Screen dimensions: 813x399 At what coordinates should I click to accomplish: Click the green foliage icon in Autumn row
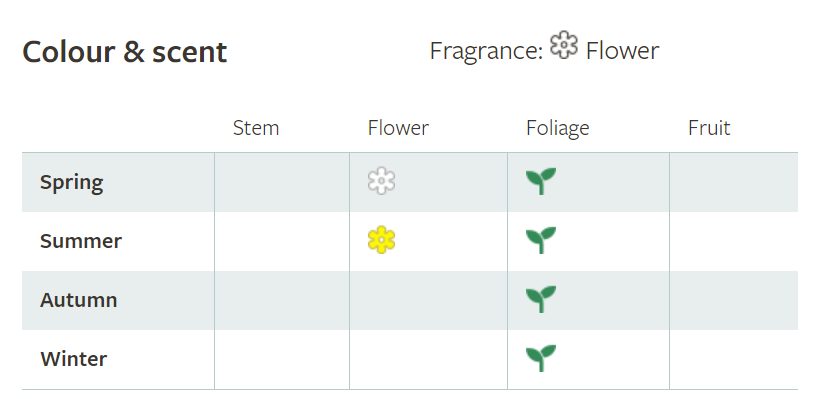pos(541,300)
